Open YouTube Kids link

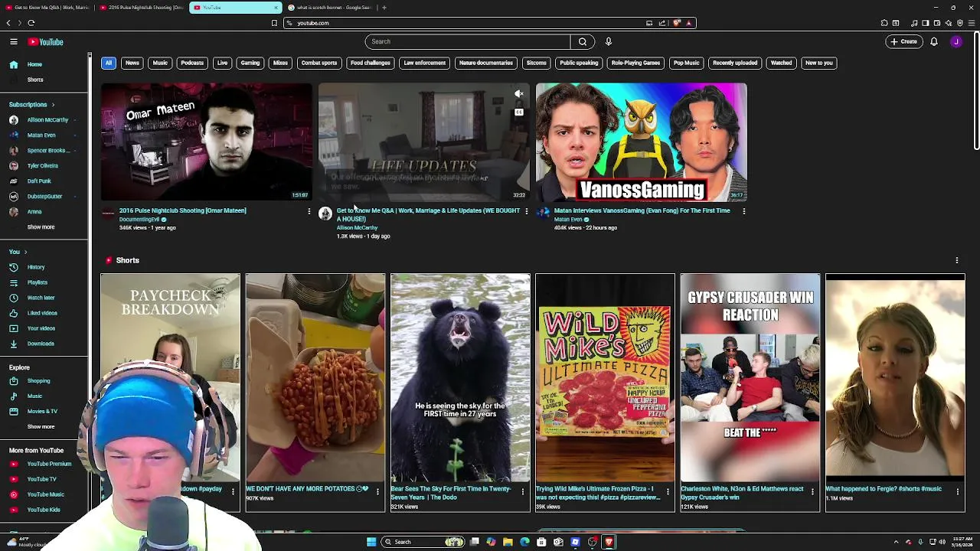point(44,510)
